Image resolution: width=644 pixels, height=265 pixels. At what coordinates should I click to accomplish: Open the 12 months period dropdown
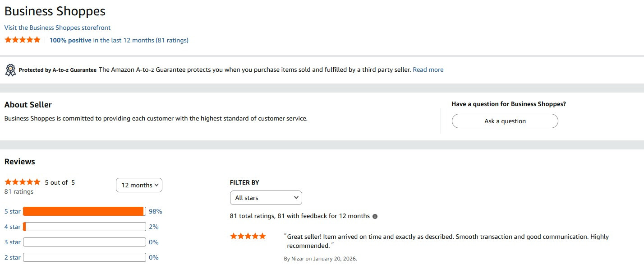click(139, 185)
